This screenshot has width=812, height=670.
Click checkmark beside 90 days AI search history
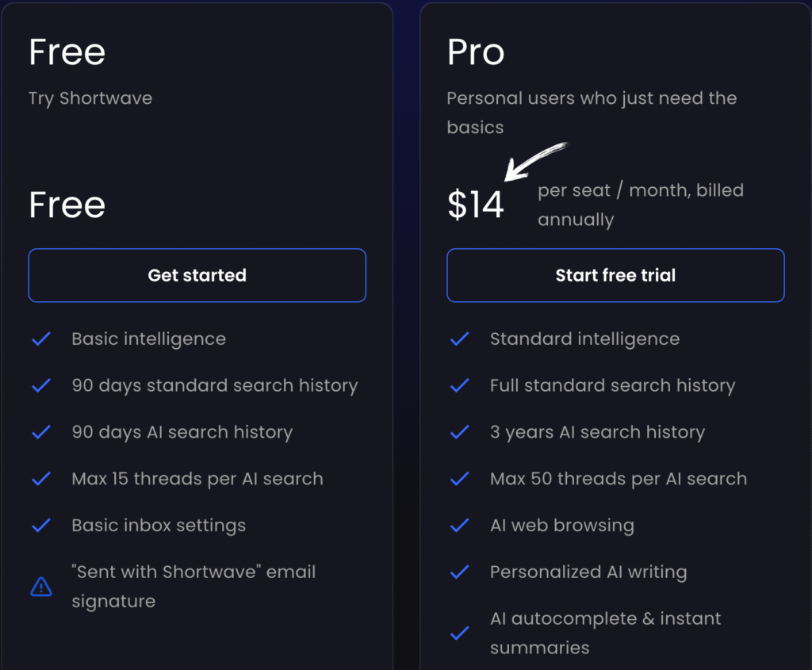pyautogui.click(x=41, y=432)
